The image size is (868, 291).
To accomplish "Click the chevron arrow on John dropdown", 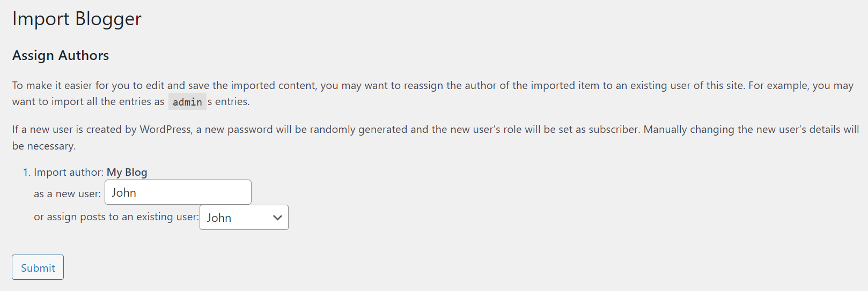I will [277, 218].
